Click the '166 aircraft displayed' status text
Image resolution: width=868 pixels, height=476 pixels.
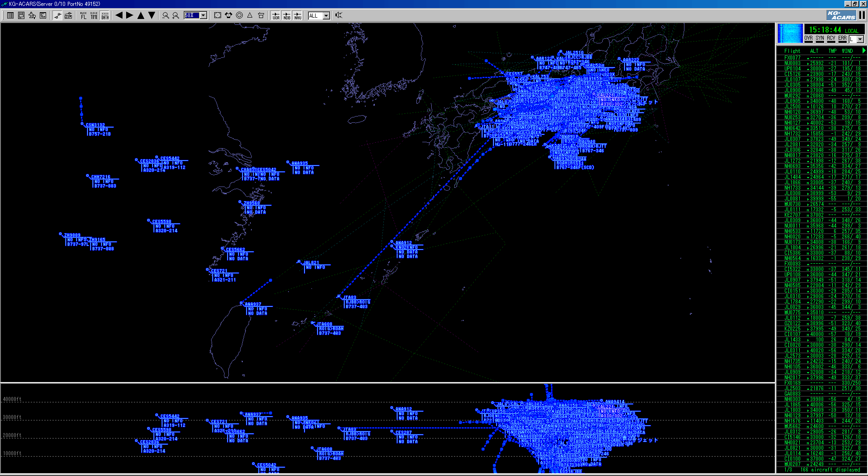[830, 470]
